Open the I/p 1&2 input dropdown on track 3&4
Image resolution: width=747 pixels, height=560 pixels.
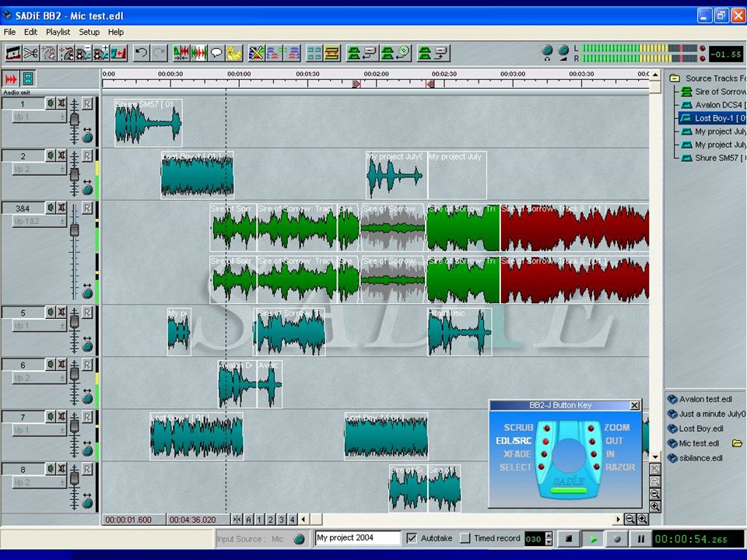[x=39, y=222]
